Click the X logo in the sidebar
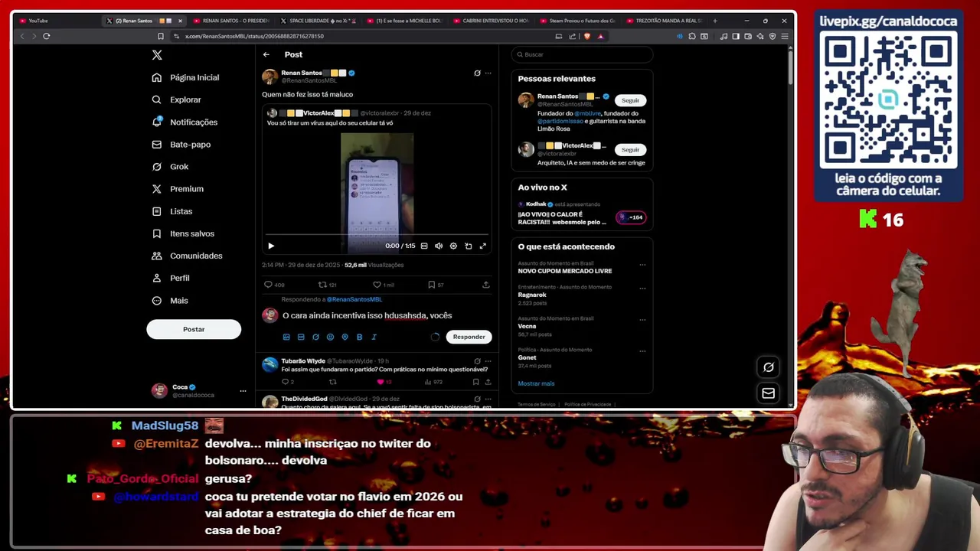The width and height of the screenshot is (980, 551). [x=157, y=55]
